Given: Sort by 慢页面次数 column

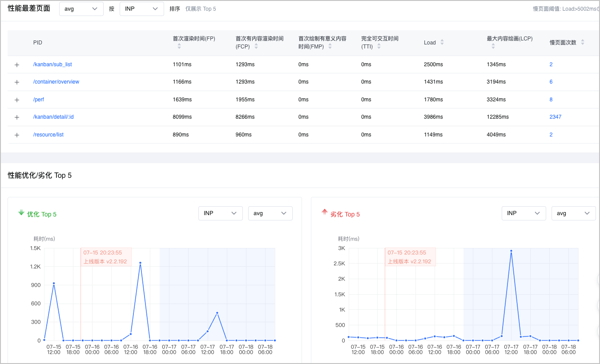Looking at the screenshot, I should [583, 42].
